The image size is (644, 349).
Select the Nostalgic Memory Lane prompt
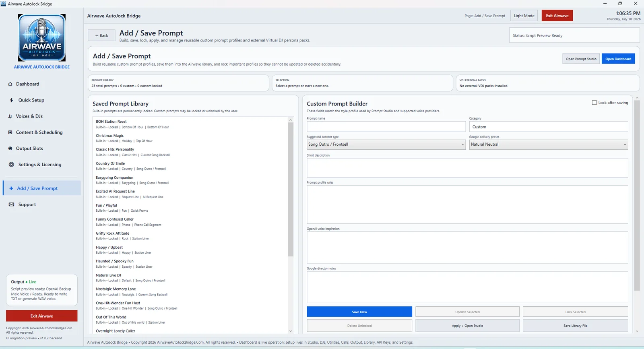(190, 291)
